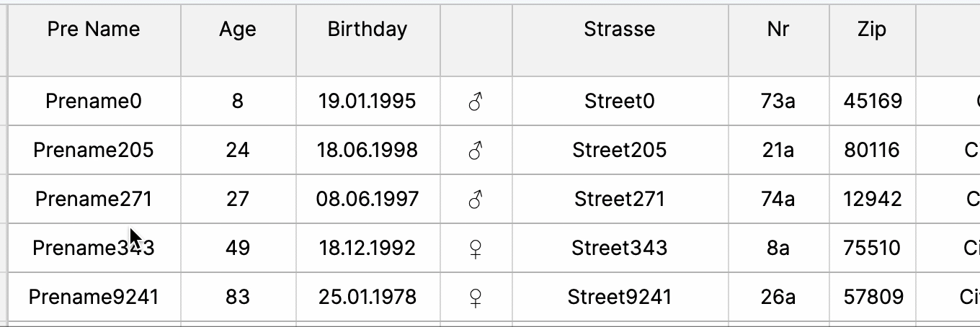Image resolution: width=980 pixels, height=327 pixels.
Task: Select the male symbol beside 08.06.1997
Action: (476, 200)
